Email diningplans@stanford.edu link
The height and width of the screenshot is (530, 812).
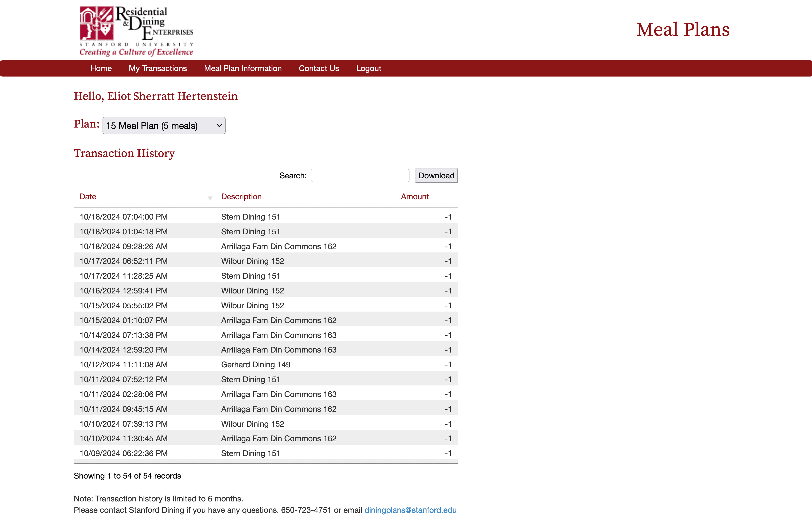click(x=410, y=510)
